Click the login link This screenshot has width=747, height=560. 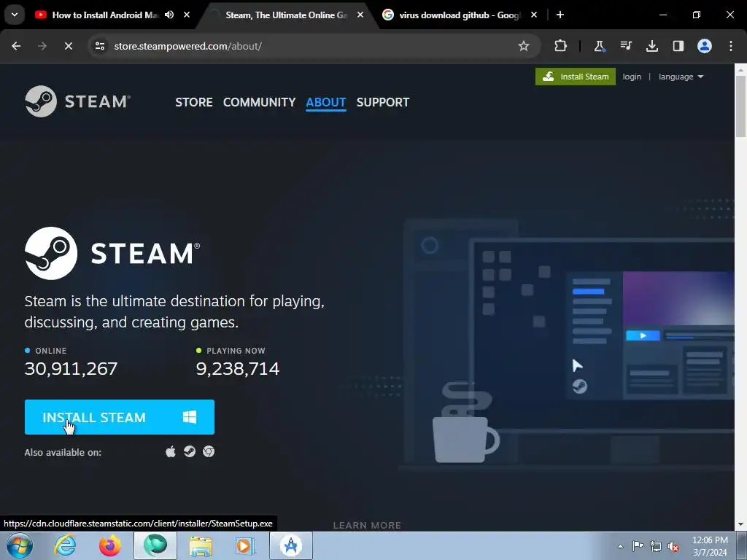click(632, 77)
